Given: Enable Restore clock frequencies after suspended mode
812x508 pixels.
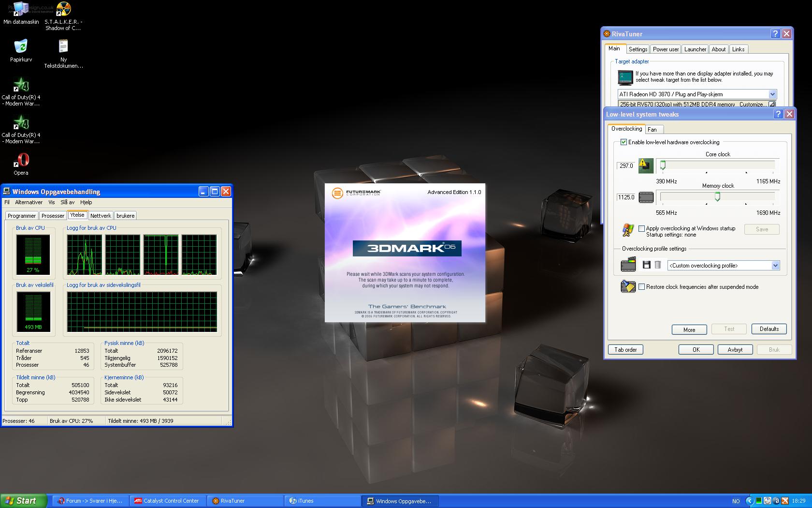Looking at the screenshot, I should tap(641, 287).
